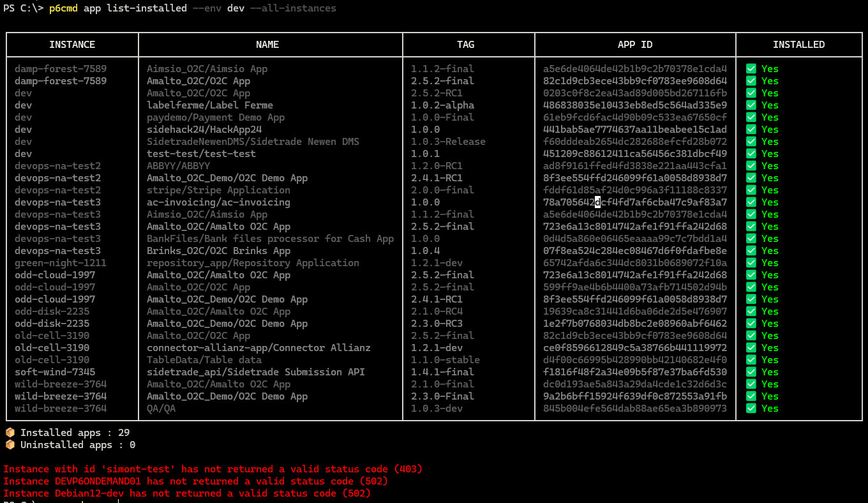868x503 pixels.
Task: Click the NAME column header
Action: pyautogui.click(x=267, y=45)
